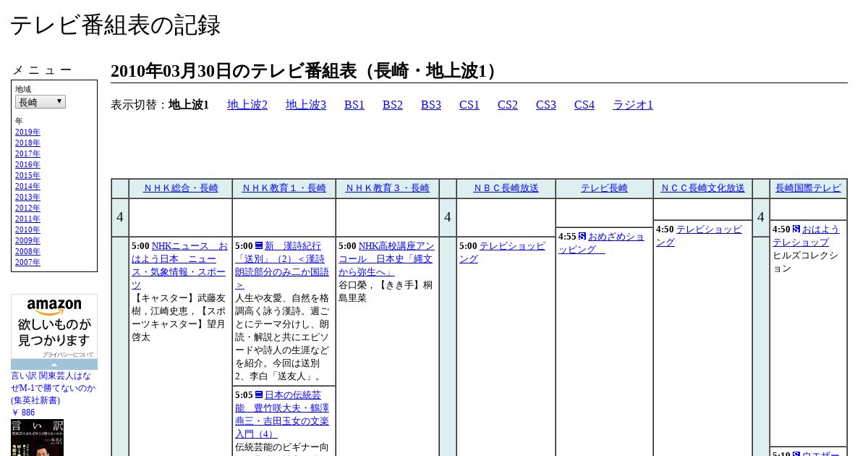
Task: Open the 地域 region dropdown showing 長崎
Action: [x=41, y=102]
